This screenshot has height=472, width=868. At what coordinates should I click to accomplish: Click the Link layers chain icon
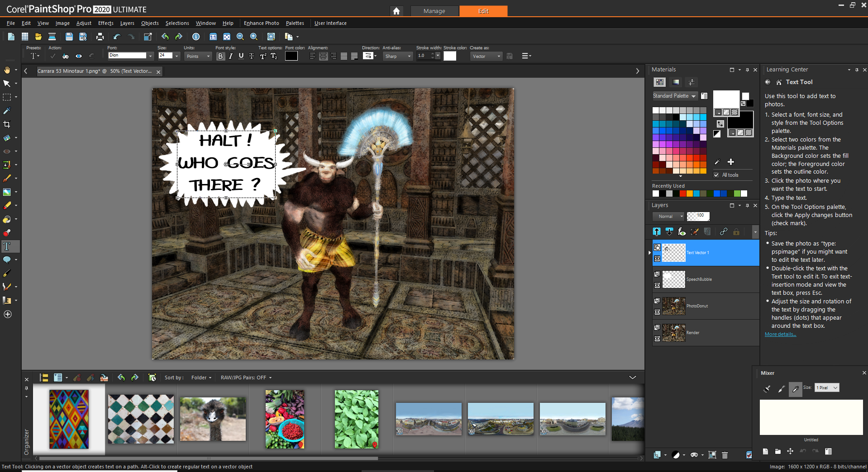coord(724,231)
